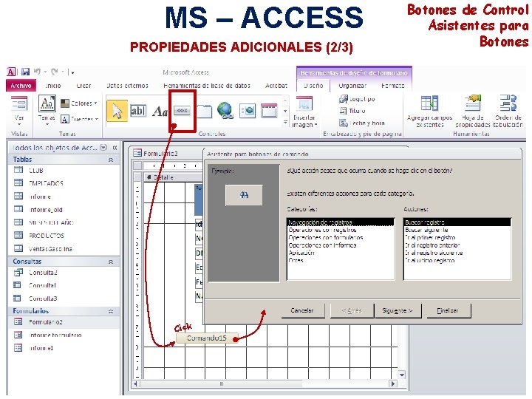Open Orden de tabulación
The width and height of the screenshot is (532, 399).
[x=508, y=112]
